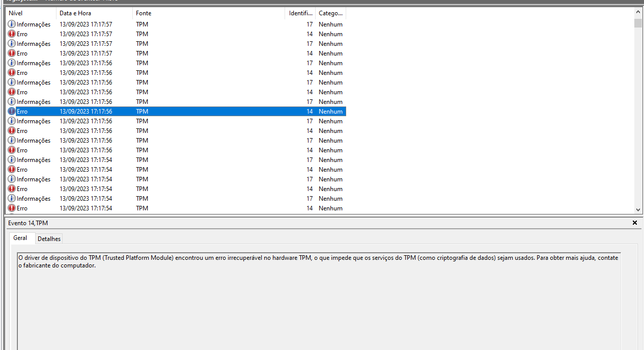This screenshot has width=644, height=350.
Task: Switch to the Detalhes tab
Action: click(x=49, y=238)
